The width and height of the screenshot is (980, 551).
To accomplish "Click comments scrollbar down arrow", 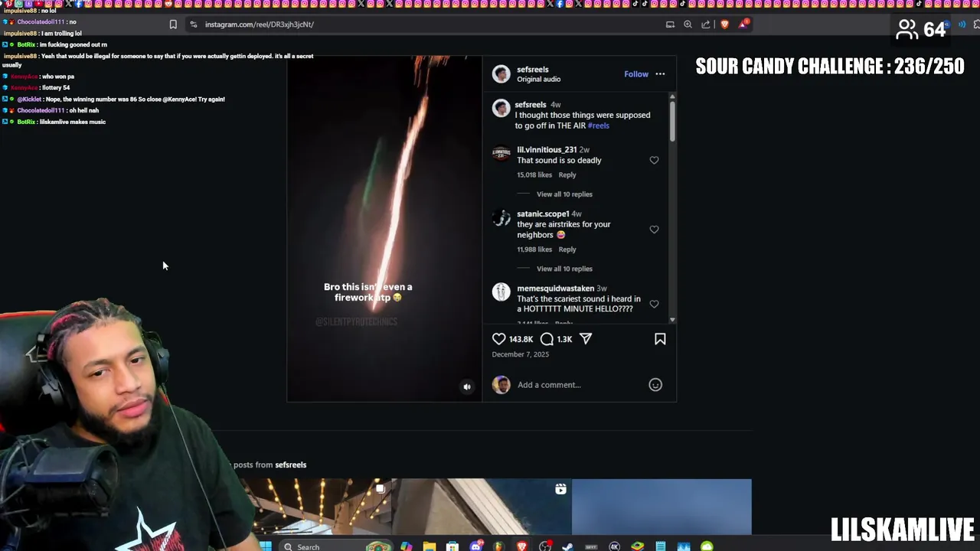I will [672, 320].
